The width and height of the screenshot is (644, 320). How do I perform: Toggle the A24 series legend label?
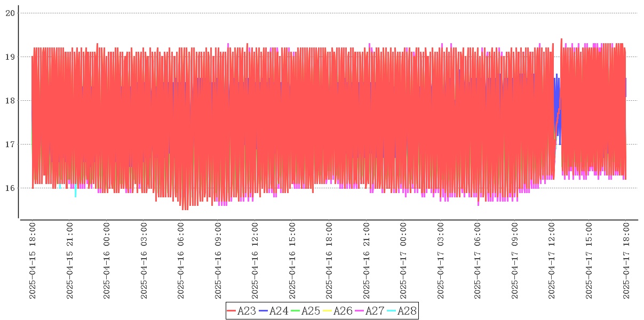tap(279, 311)
